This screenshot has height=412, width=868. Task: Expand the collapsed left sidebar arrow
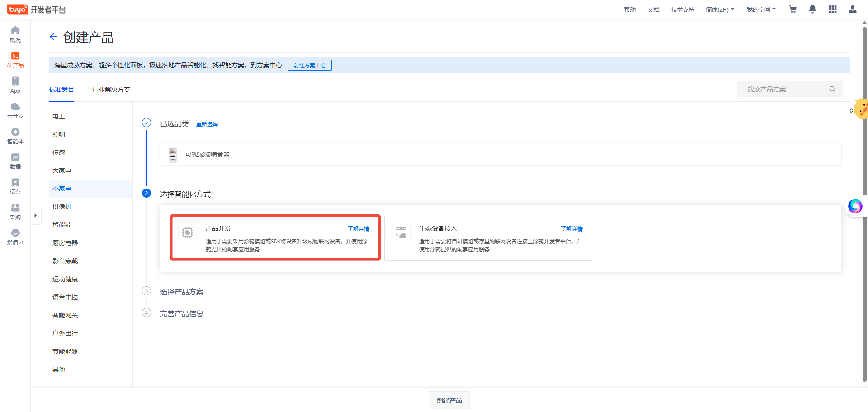pyautogui.click(x=35, y=216)
